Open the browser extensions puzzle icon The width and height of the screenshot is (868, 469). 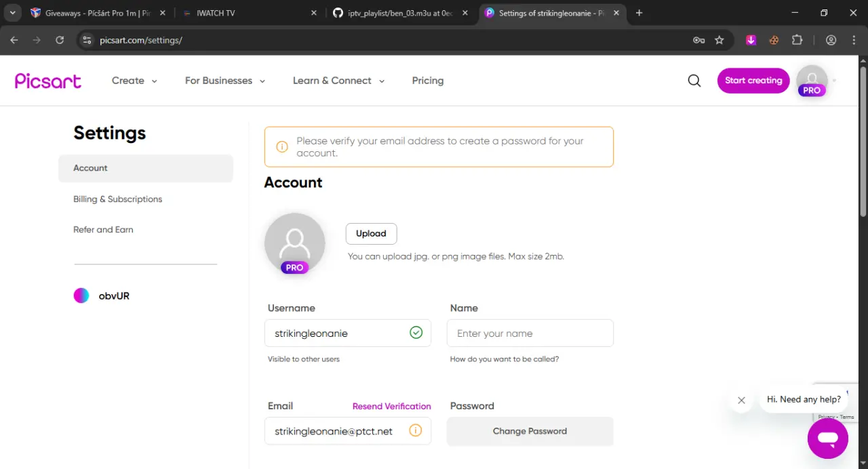(x=797, y=40)
